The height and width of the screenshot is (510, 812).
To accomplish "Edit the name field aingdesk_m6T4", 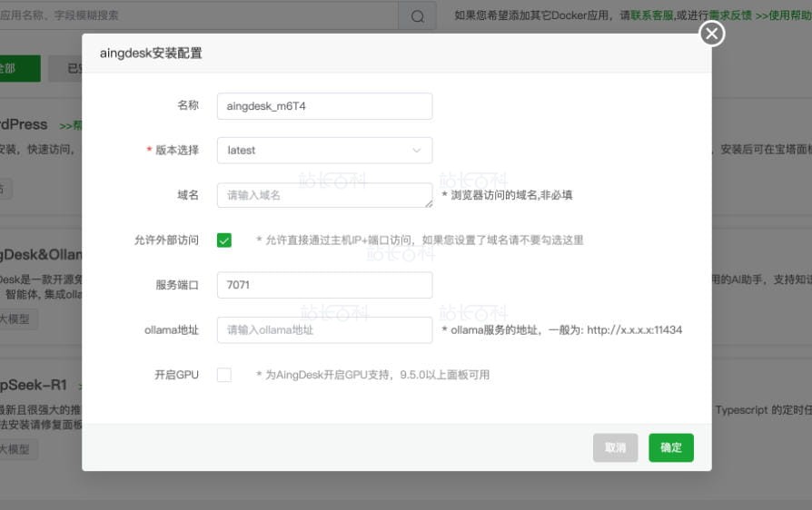I will tap(324, 106).
